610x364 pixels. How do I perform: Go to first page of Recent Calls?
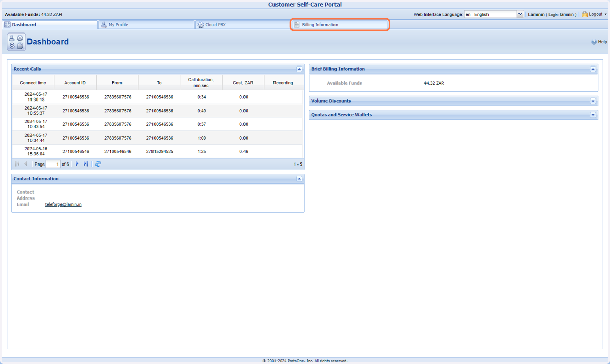coord(17,164)
